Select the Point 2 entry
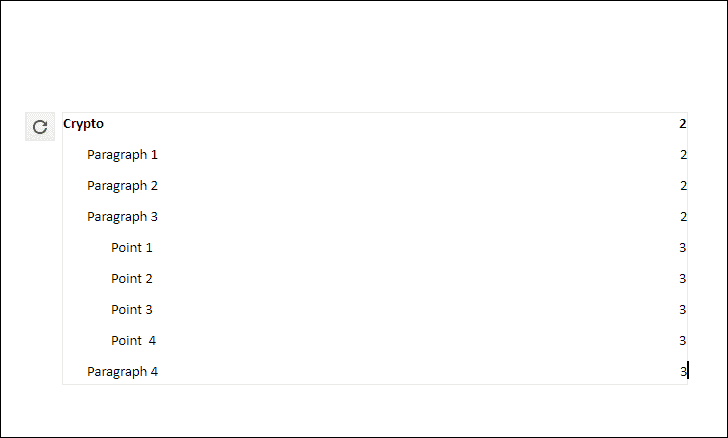 click(132, 279)
